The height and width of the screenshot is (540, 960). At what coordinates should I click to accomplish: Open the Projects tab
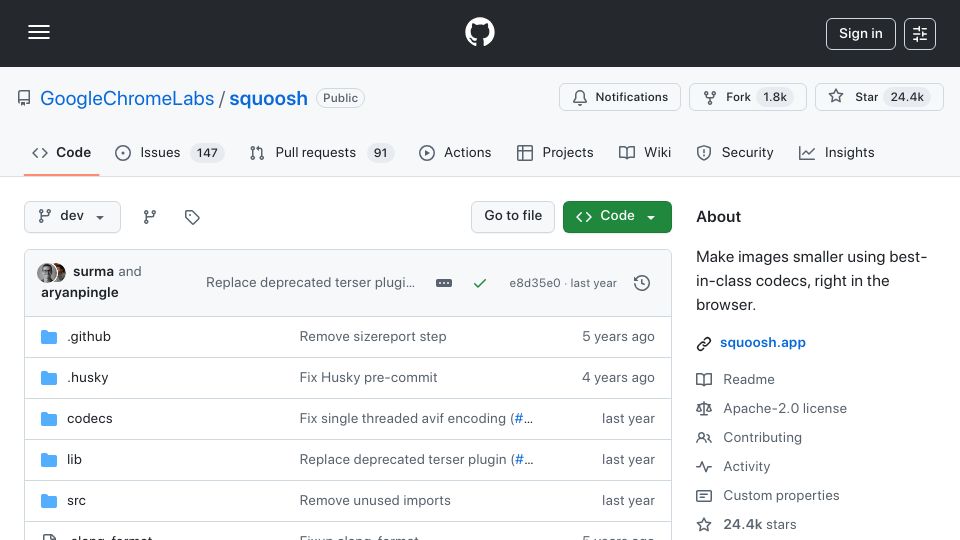(x=555, y=152)
